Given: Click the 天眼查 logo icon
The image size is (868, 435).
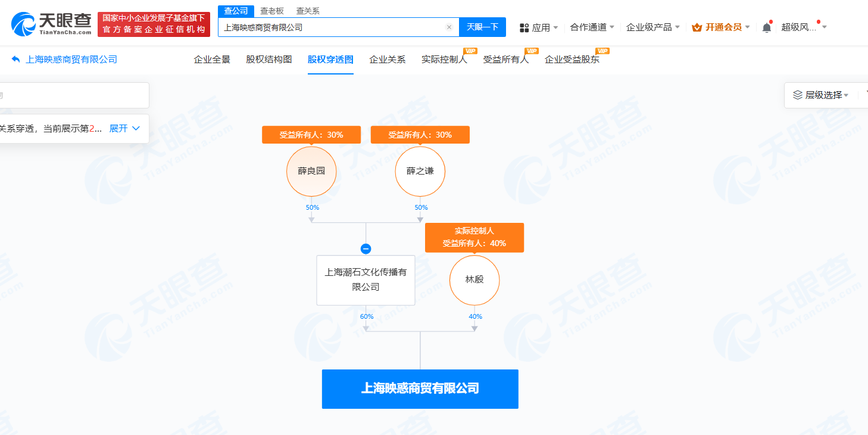Looking at the screenshot, I should point(23,23).
